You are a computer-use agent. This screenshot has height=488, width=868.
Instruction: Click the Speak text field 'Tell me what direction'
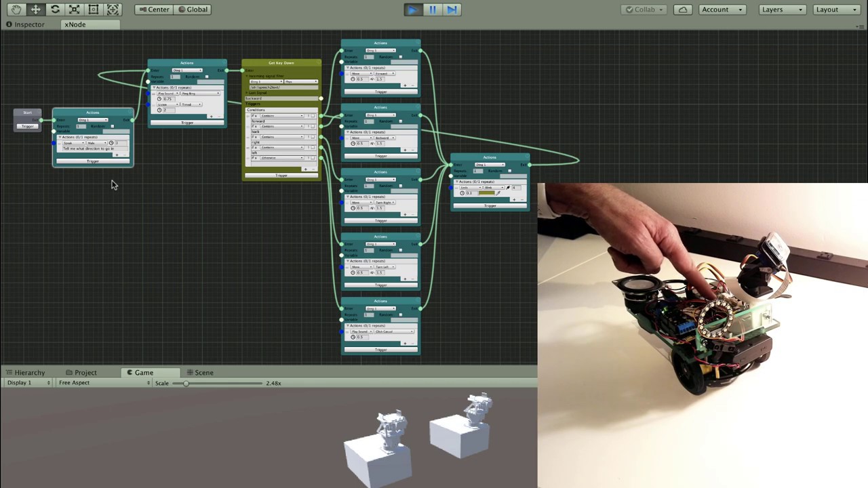coord(94,148)
